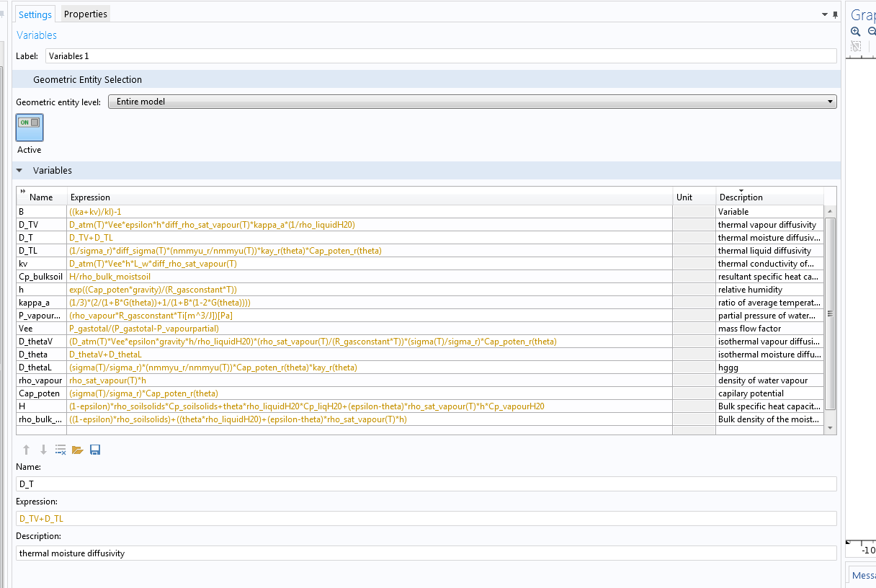
Task: Select the Settings tab
Action: [35, 14]
